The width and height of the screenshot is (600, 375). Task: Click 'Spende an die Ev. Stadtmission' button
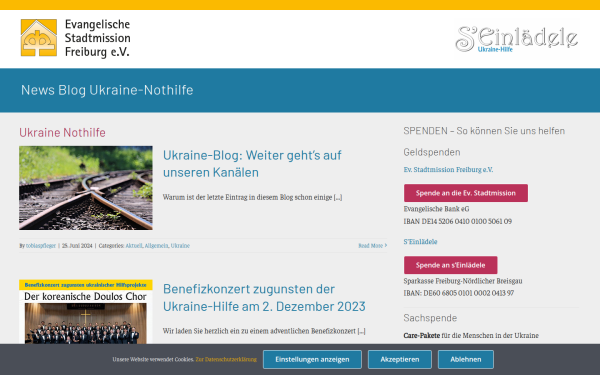[x=466, y=193]
